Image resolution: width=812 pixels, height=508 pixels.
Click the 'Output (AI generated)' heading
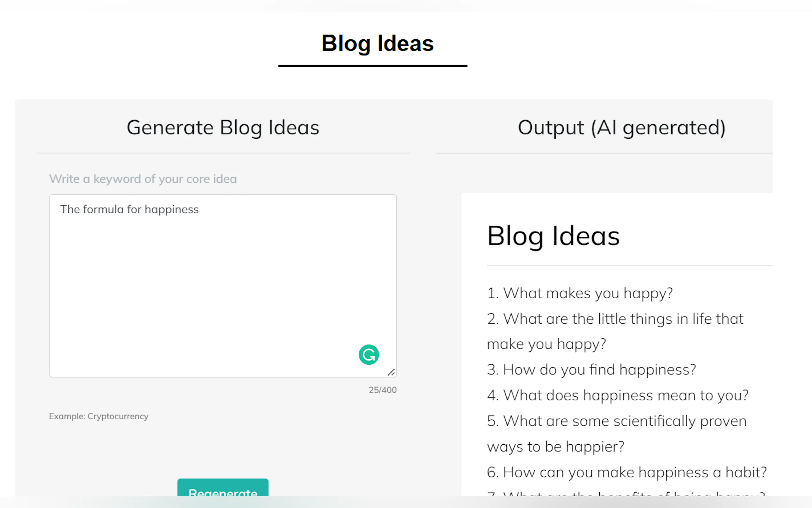621,128
